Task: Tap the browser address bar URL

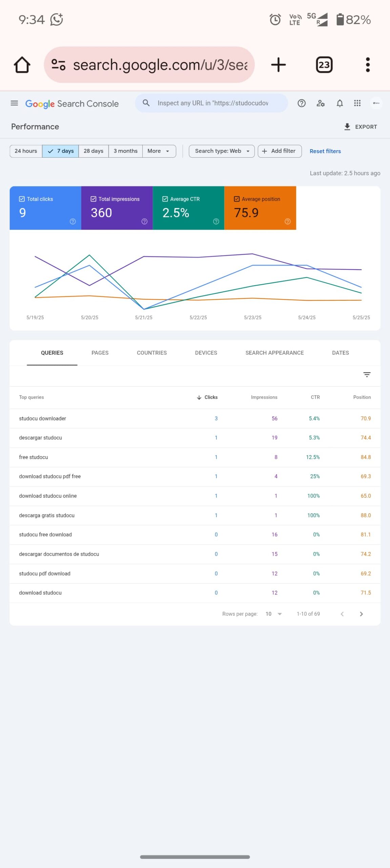Action: tap(160, 64)
